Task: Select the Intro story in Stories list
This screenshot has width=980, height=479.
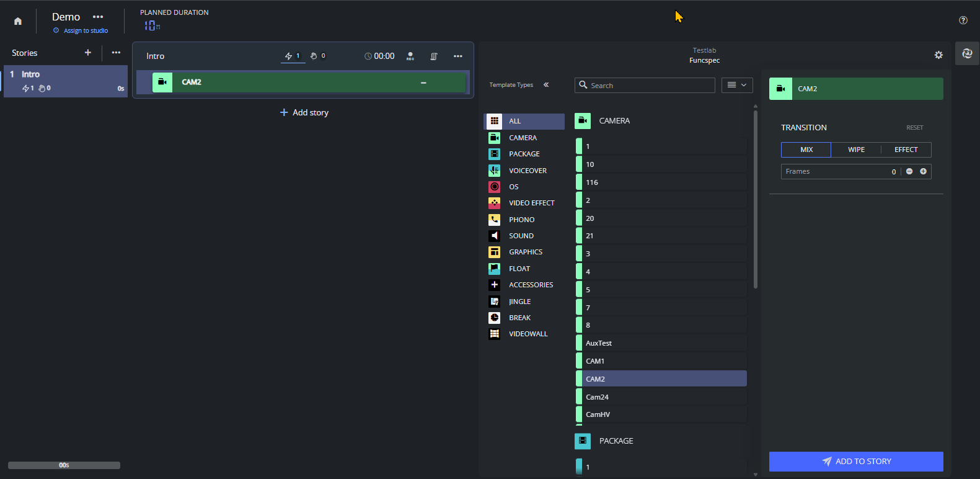Action: click(x=66, y=81)
